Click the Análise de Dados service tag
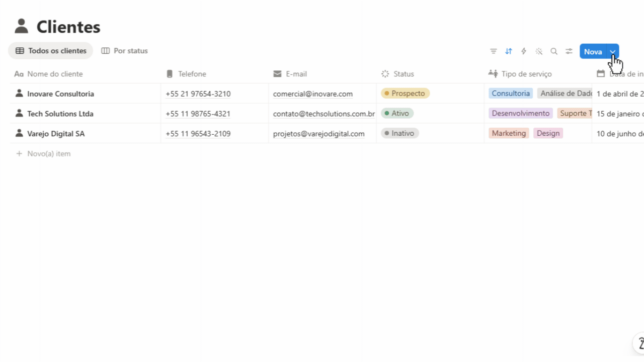This screenshot has height=362, width=644. point(565,93)
